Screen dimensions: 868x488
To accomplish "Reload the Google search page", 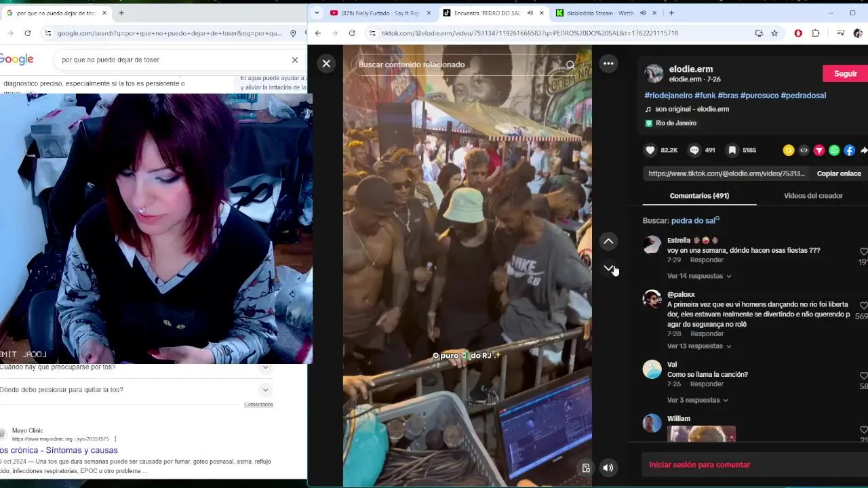I will [27, 33].
